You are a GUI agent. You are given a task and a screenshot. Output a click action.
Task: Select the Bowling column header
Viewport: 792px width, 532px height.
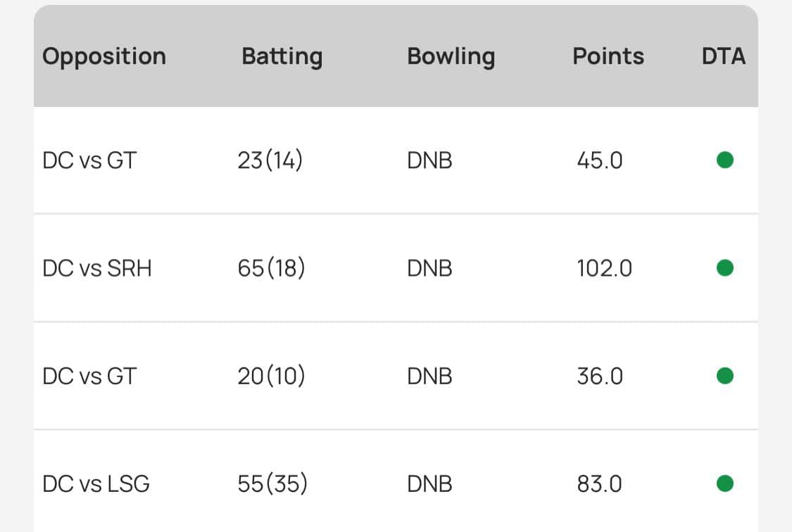click(451, 56)
